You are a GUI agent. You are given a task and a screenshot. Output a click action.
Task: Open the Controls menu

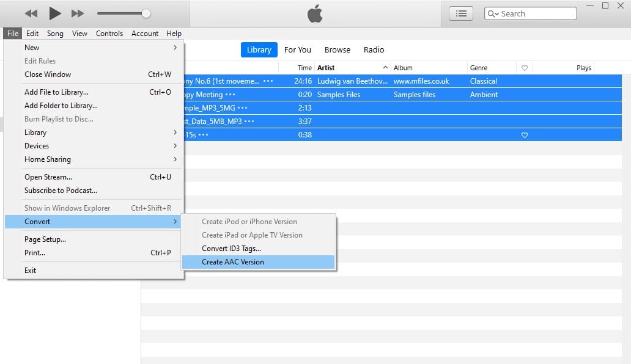point(109,34)
